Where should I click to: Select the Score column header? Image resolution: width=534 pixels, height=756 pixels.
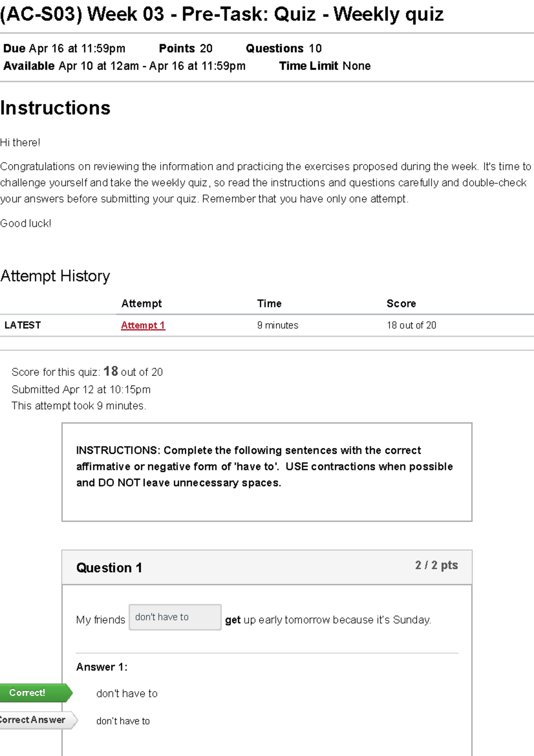pyautogui.click(x=401, y=304)
